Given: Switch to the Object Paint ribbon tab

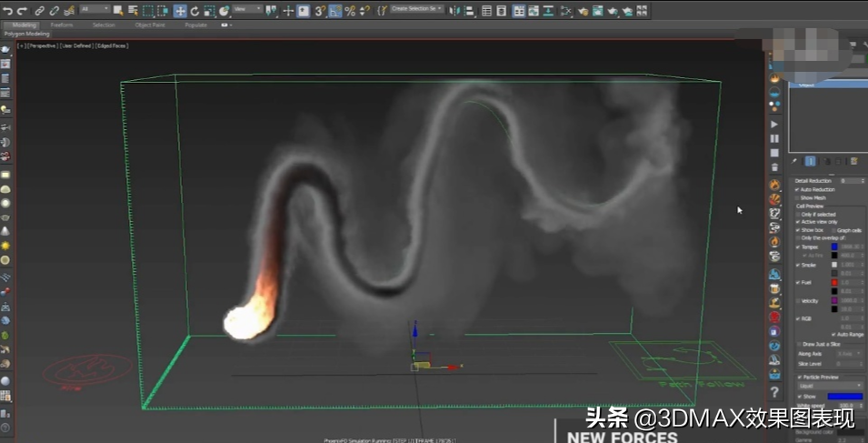Looking at the screenshot, I should tap(150, 25).
